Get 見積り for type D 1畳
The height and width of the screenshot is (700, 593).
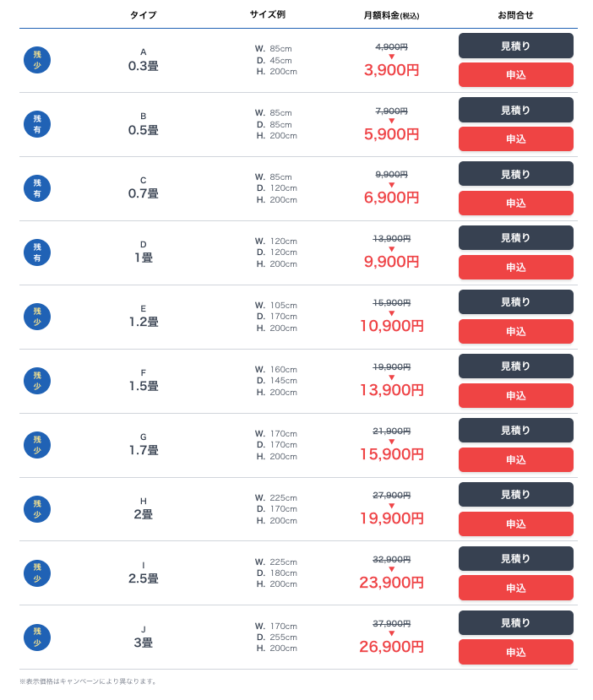coord(515,238)
